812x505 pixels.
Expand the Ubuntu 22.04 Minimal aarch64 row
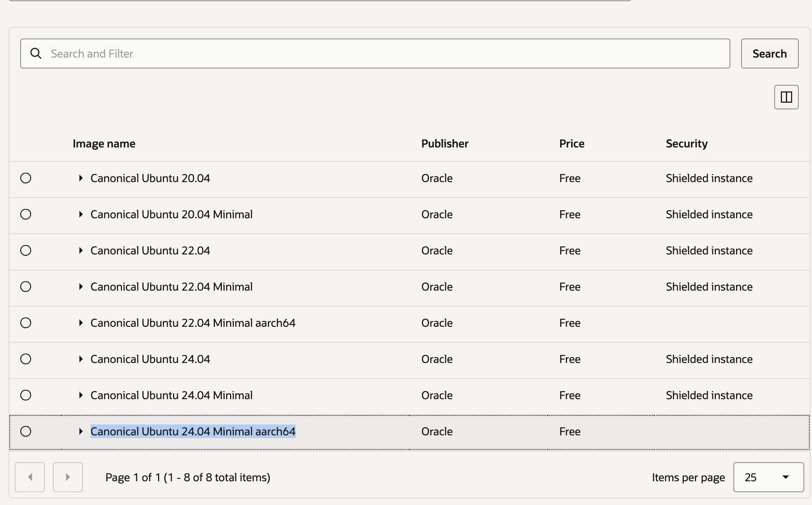81,323
